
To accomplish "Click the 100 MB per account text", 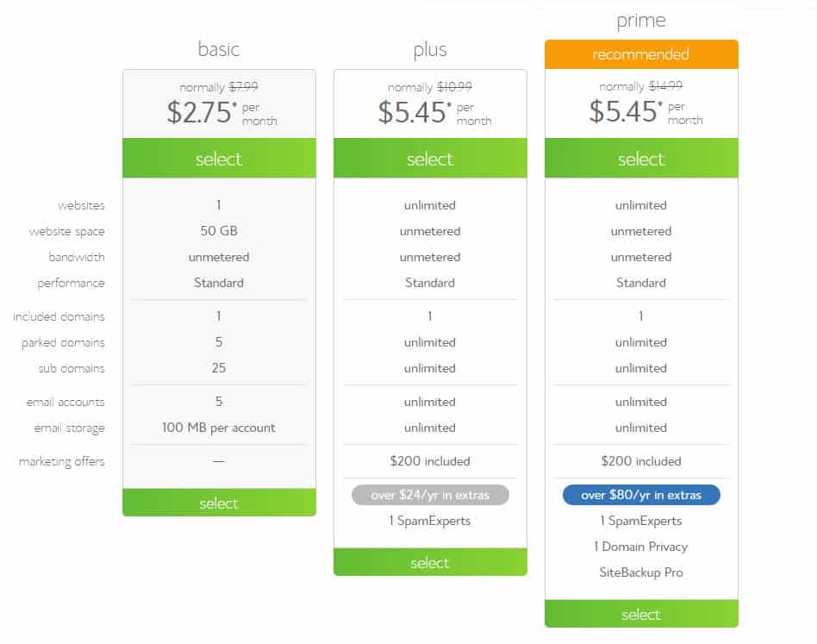I will click(219, 428).
